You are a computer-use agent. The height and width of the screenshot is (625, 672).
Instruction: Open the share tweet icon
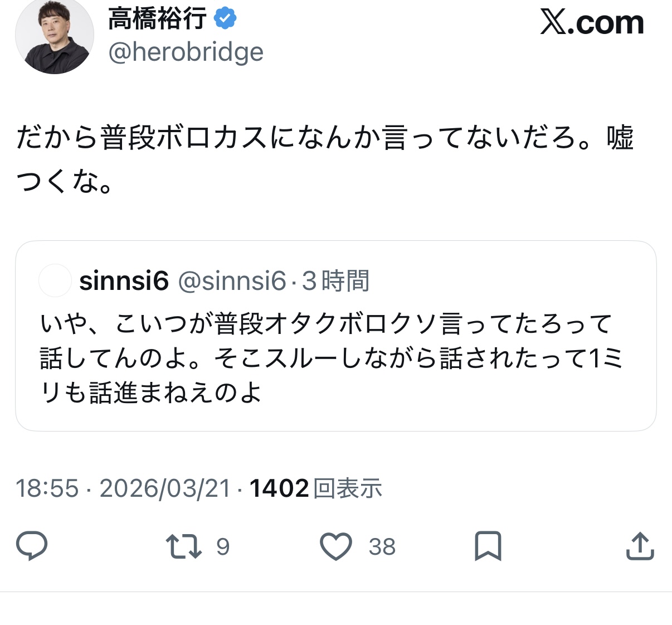[x=640, y=546]
